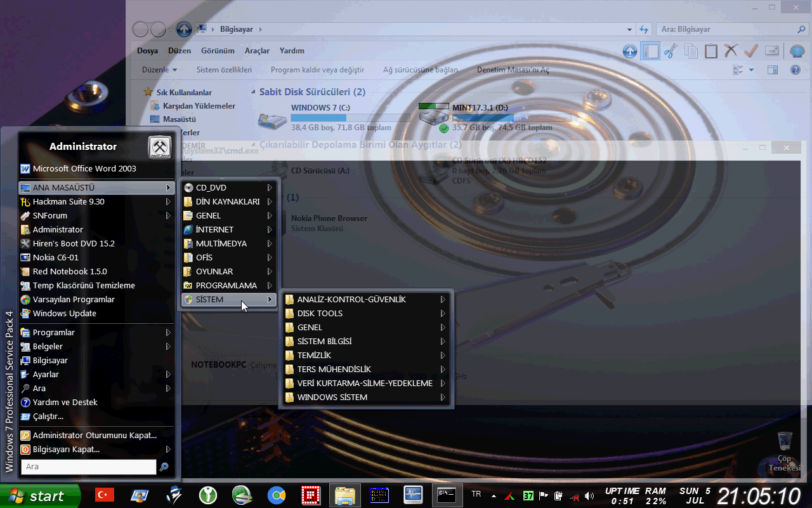Image resolution: width=812 pixels, height=508 pixels.
Task: Toggle the navigation pane icon in Explorer toolbar
Action: (650, 51)
